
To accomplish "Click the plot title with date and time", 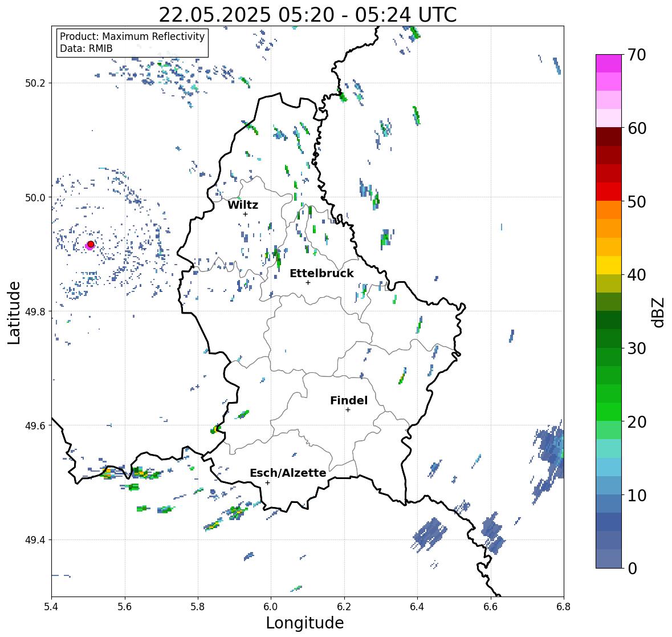I will click(308, 15).
